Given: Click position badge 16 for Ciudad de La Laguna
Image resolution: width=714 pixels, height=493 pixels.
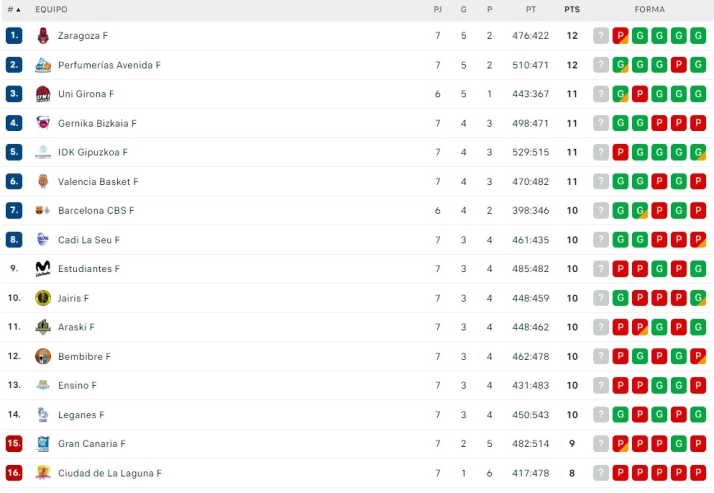Looking at the screenshot, I should [14, 473].
